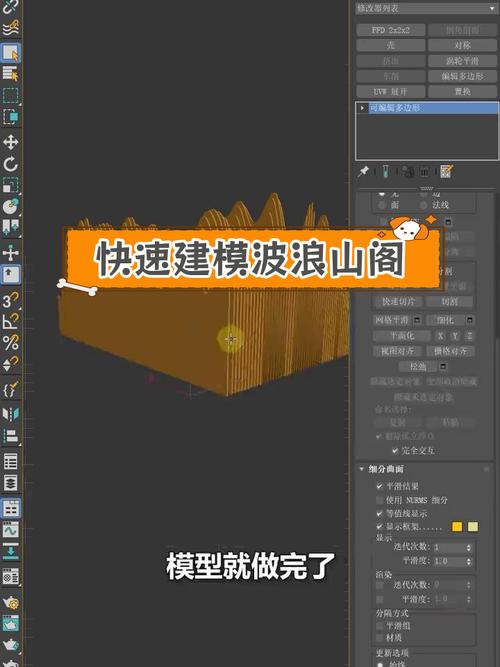
Task: Collapse the 细分曲面 rollout
Action: pyautogui.click(x=362, y=469)
